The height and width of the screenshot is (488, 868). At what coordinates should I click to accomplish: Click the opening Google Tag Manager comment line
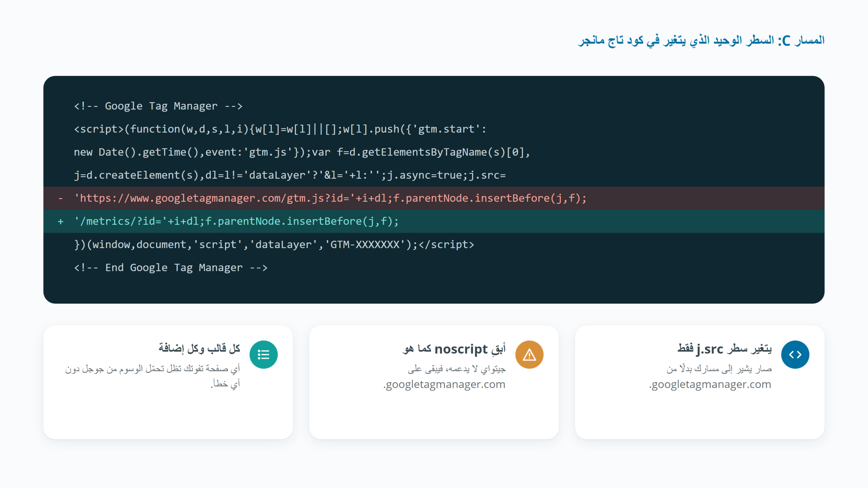[x=158, y=106]
